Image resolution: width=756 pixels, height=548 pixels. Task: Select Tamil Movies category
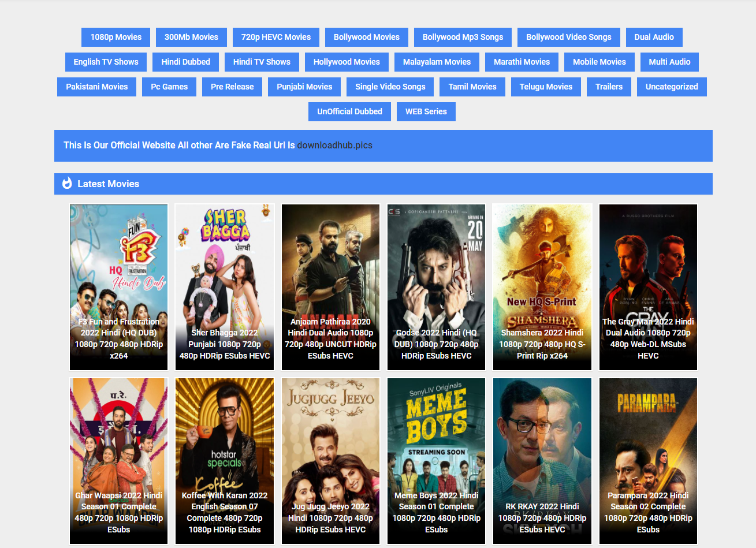(x=472, y=87)
